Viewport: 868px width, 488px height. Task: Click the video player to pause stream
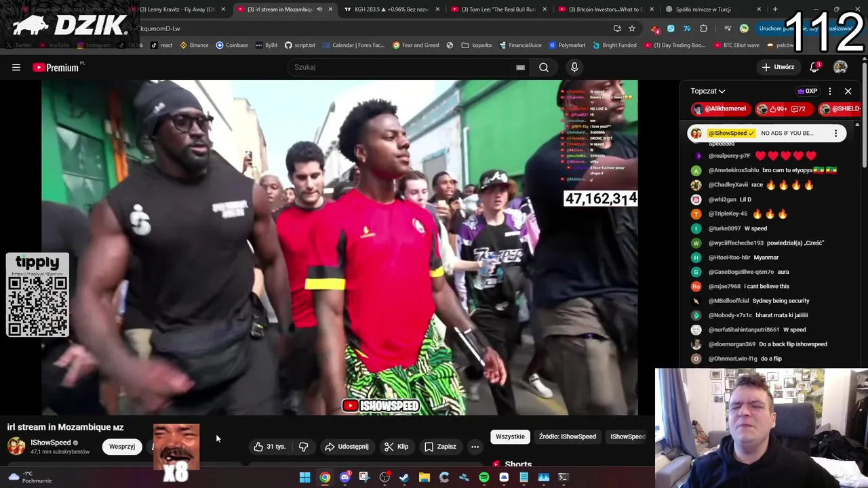pos(339,247)
